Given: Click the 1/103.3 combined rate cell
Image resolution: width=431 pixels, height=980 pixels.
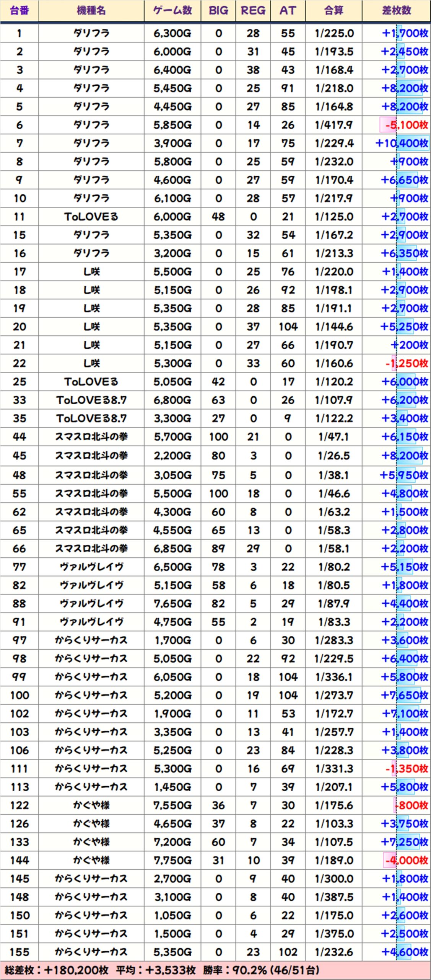Looking at the screenshot, I should 333,824.
